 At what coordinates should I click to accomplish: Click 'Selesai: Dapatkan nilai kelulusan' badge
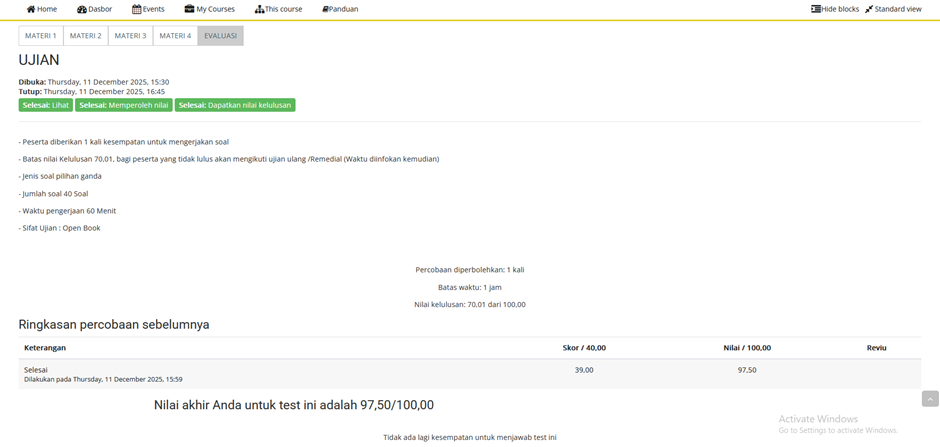click(235, 105)
